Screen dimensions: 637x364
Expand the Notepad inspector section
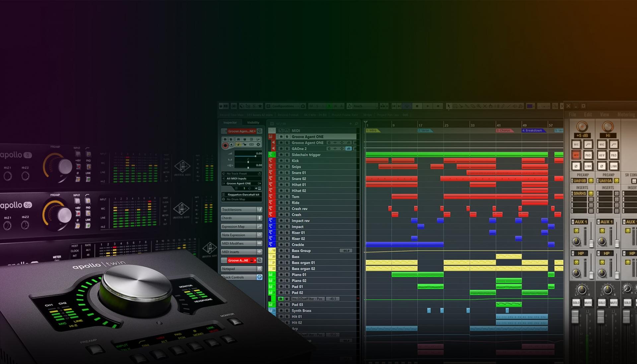242,269
